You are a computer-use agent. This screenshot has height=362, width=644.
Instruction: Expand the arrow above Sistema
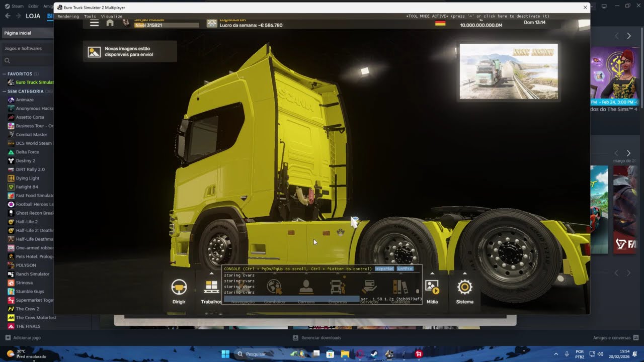tap(464, 274)
